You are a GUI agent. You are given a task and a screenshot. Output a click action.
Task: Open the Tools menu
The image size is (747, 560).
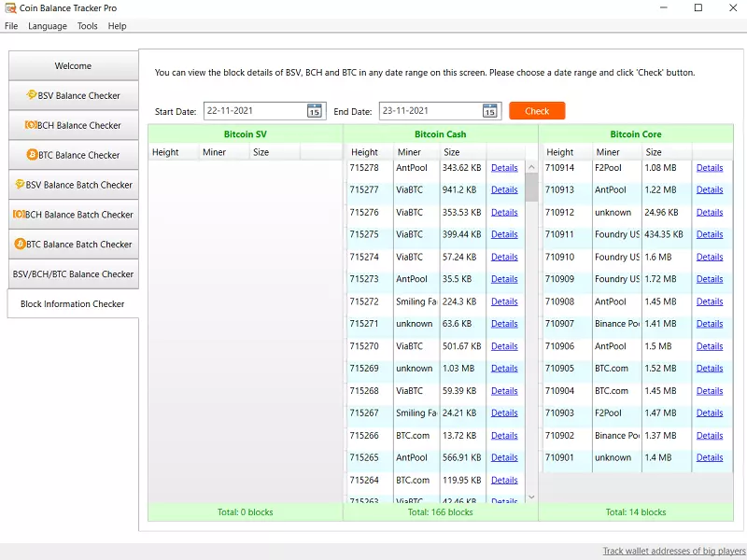tap(87, 26)
